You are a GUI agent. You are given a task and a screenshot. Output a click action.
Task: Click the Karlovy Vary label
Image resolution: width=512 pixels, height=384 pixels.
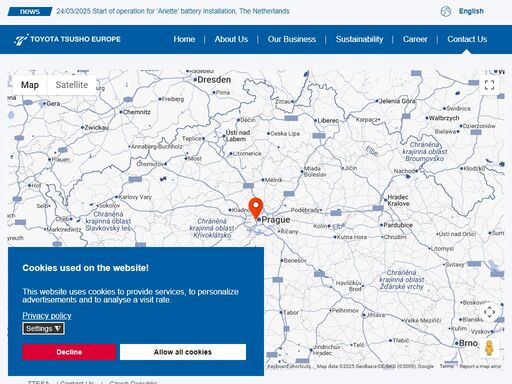(135, 197)
